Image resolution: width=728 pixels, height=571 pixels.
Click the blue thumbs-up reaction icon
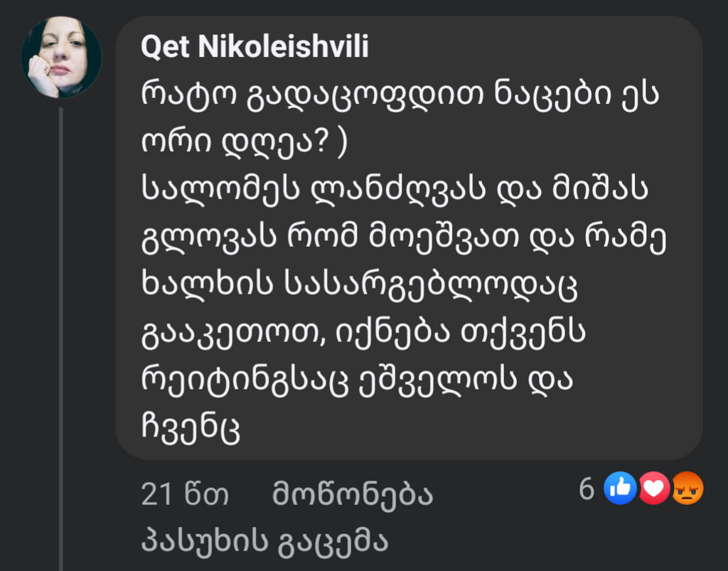(x=620, y=489)
